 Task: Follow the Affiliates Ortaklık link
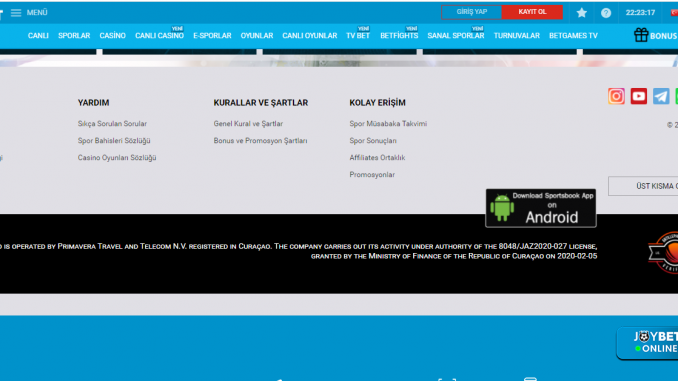point(377,158)
